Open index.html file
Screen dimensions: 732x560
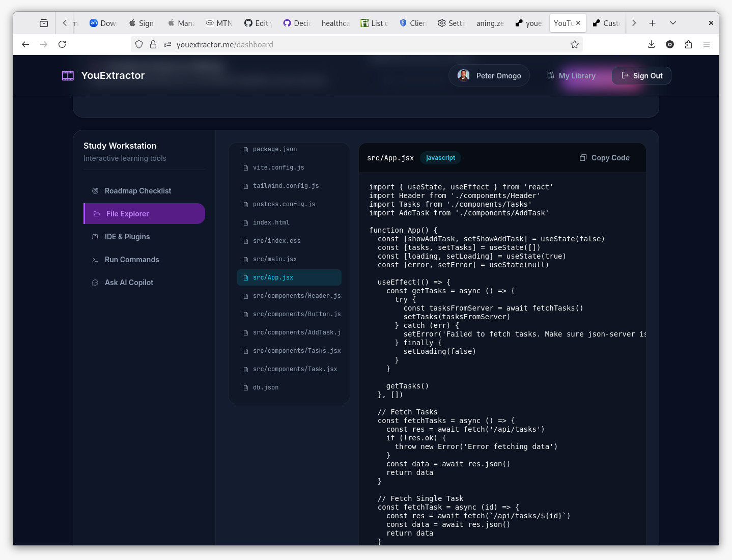pyautogui.click(x=289, y=222)
